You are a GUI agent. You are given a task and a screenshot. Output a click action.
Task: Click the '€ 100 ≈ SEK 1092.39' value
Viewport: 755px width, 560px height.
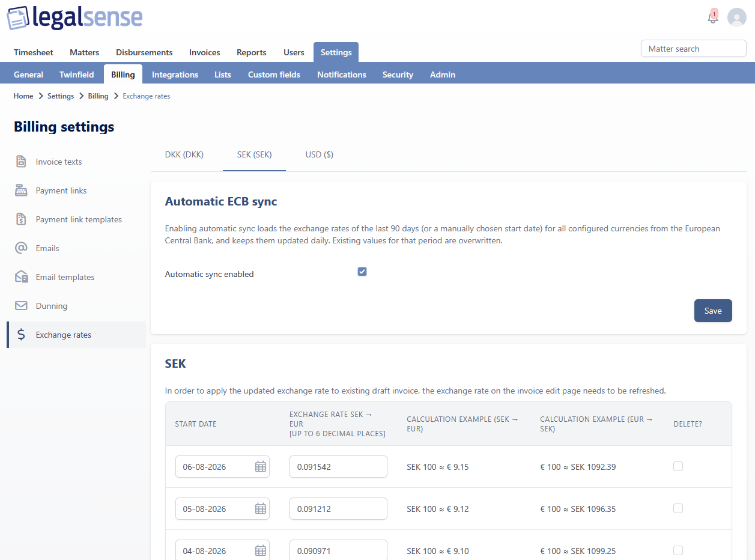click(x=578, y=467)
